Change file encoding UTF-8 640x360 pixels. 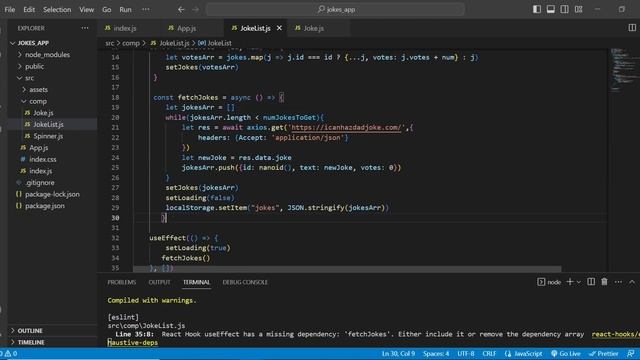point(466,353)
